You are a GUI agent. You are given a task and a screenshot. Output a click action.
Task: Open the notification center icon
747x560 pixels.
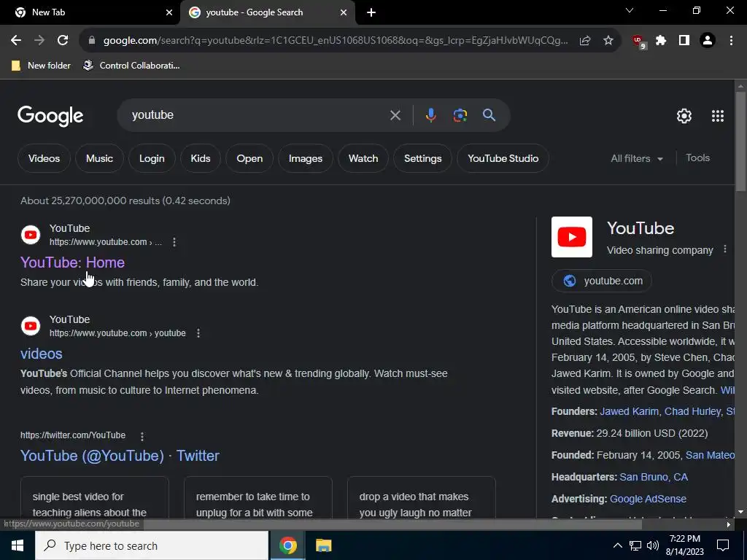(x=723, y=545)
